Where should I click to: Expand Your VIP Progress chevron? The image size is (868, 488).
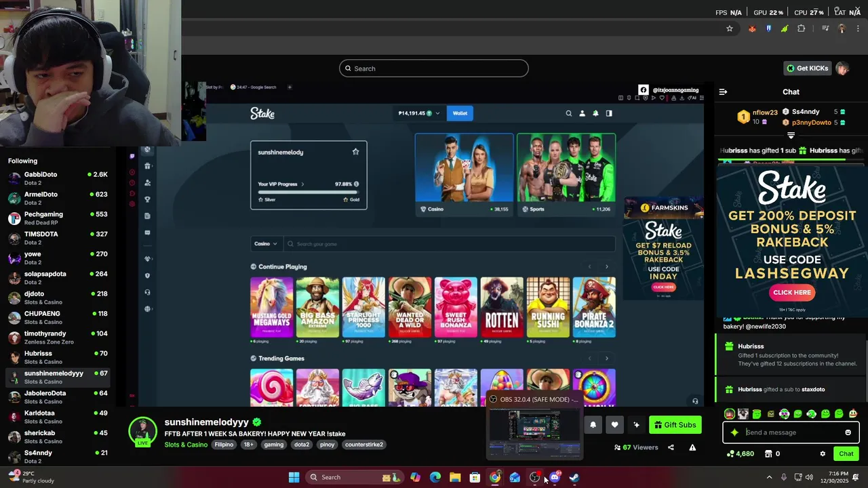[302, 184]
